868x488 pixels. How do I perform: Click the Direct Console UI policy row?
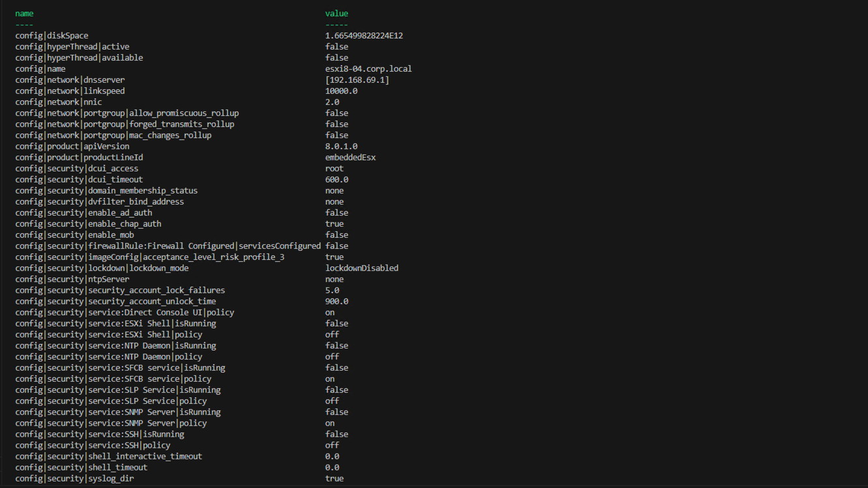124,313
